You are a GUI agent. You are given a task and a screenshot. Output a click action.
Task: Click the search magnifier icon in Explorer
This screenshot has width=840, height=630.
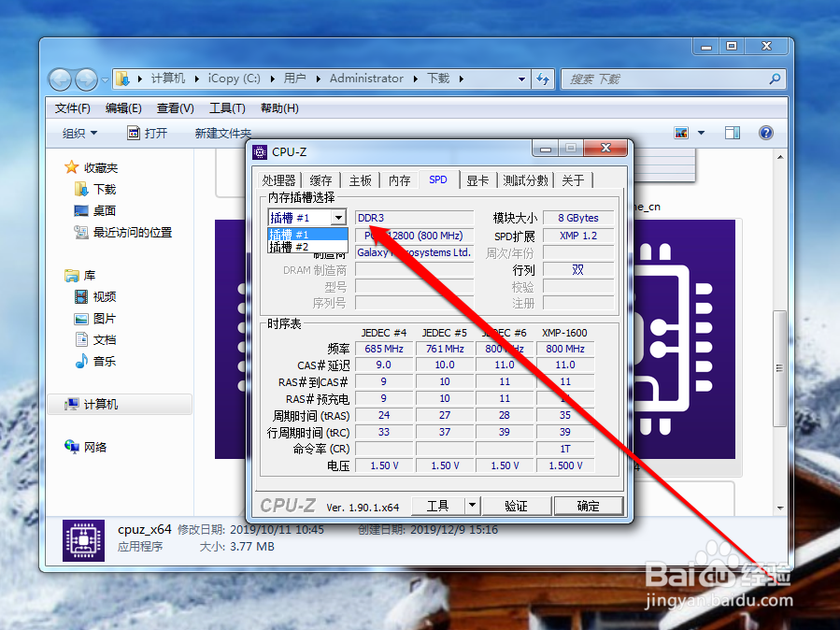(775, 79)
